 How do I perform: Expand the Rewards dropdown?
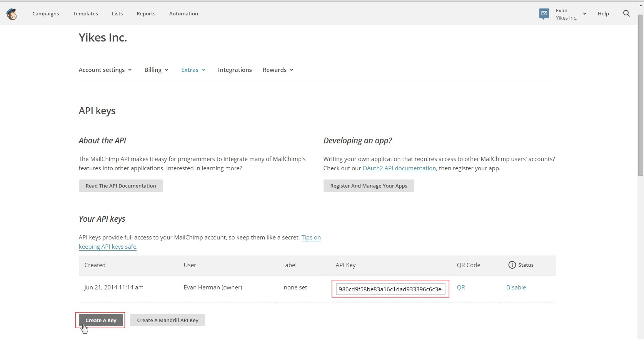(278, 70)
